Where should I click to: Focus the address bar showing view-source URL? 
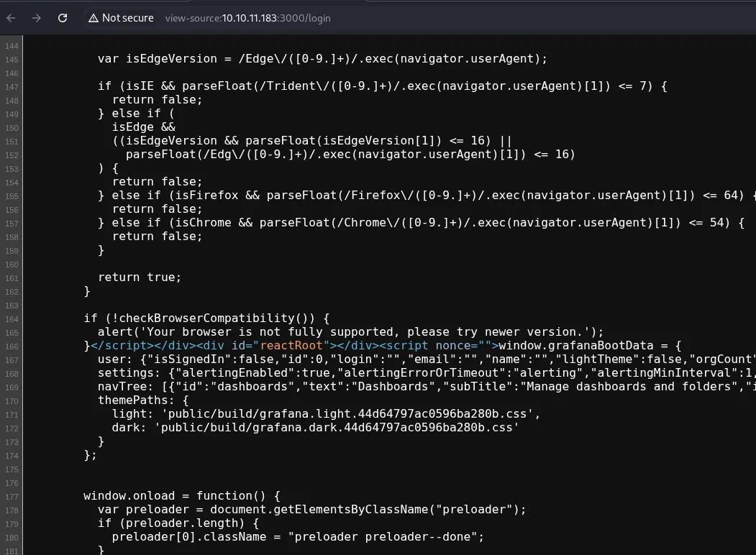[x=248, y=18]
